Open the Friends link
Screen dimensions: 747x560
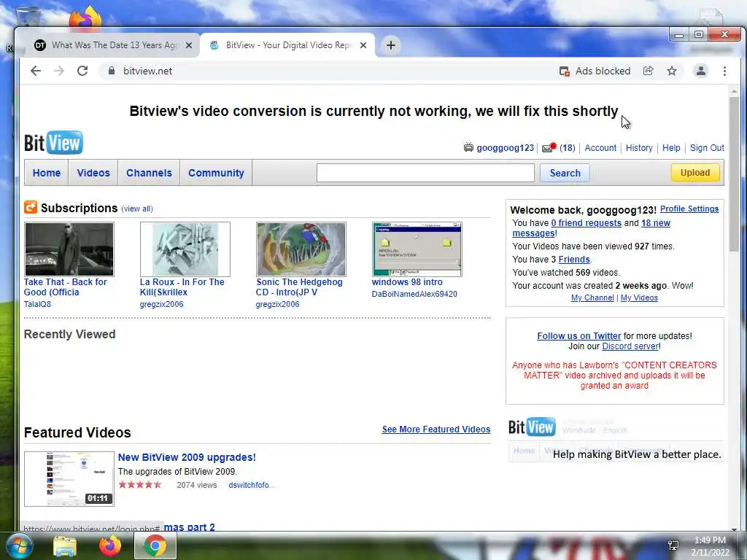[574, 260]
